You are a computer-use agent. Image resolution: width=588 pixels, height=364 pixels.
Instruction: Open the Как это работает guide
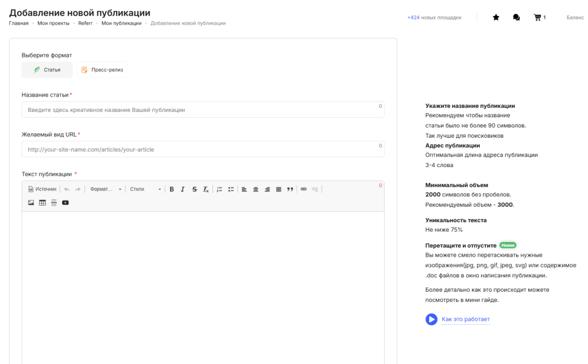pyautogui.click(x=465, y=319)
